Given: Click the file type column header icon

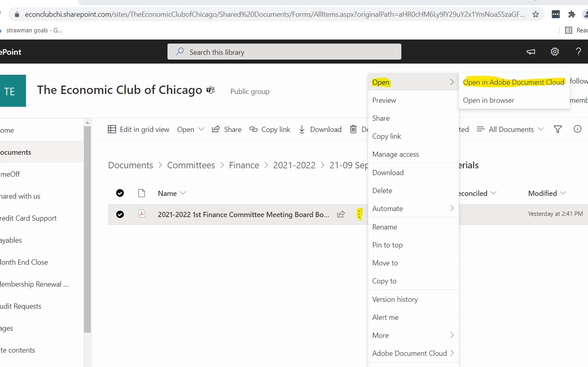Looking at the screenshot, I should click(x=142, y=193).
